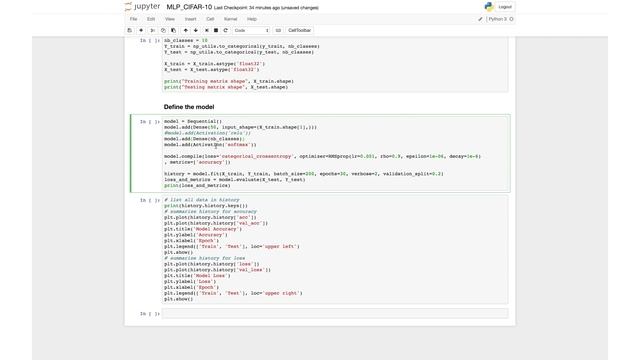Click the history = model.fit line
Viewport: 640px width, 360px height.
tap(304, 174)
